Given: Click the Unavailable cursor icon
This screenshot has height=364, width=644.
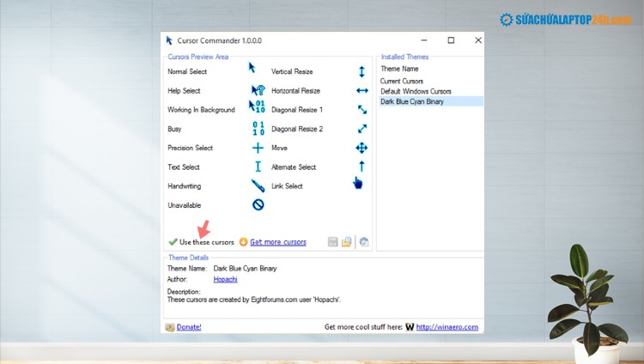Looking at the screenshot, I should (x=258, y=204).
